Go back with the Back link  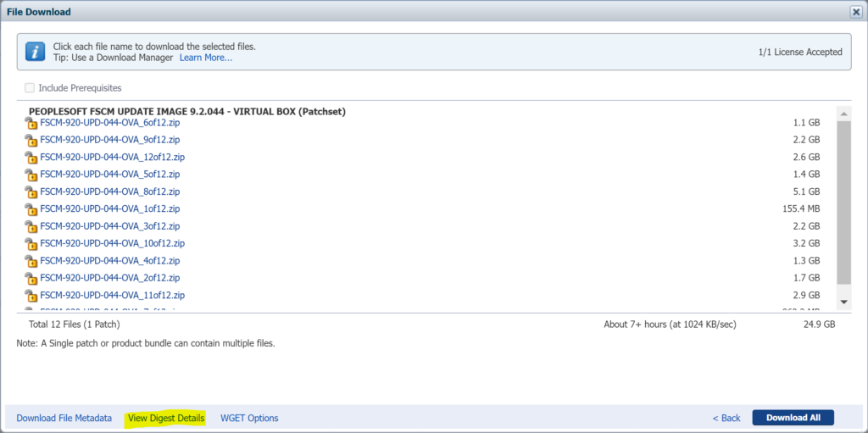(x=726, y=418)
